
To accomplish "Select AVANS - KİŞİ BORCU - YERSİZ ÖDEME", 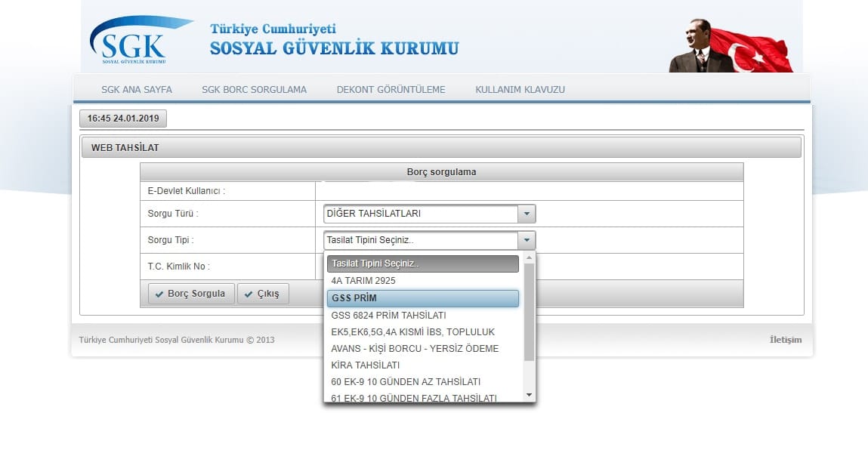I will 415,348.
